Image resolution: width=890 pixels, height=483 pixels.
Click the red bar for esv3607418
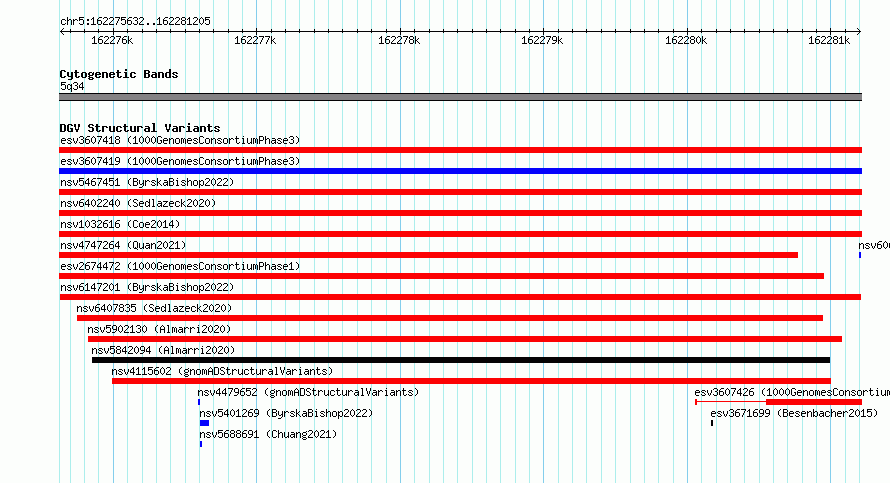point(460,150)
